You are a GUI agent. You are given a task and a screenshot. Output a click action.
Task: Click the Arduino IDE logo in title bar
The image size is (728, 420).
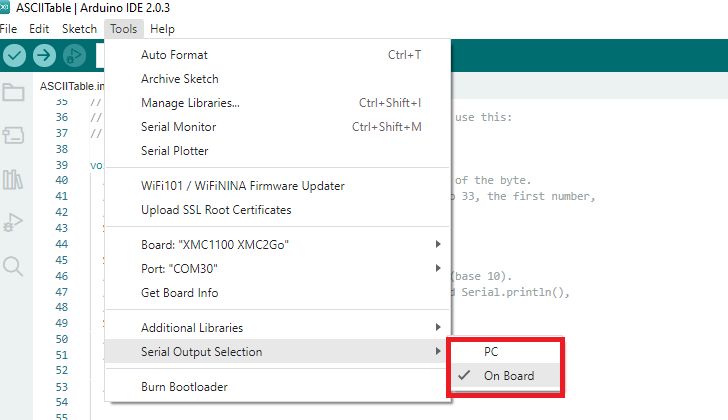pos(5,7)
